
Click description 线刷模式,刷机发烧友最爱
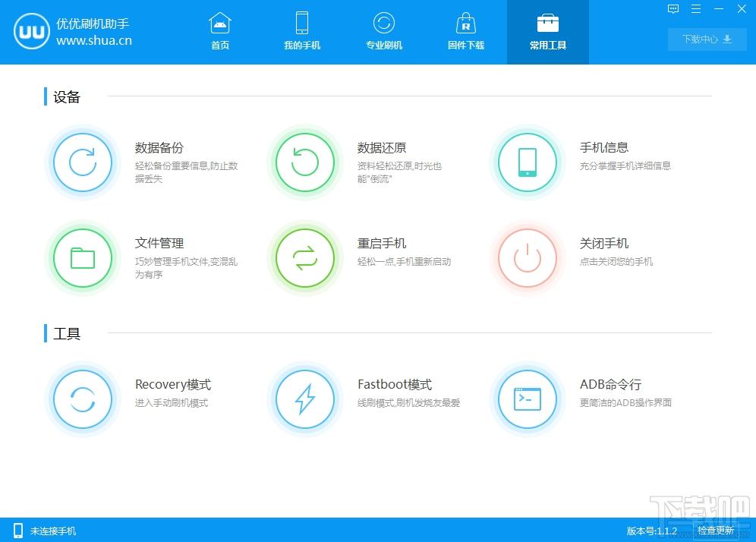click(408, 402)
